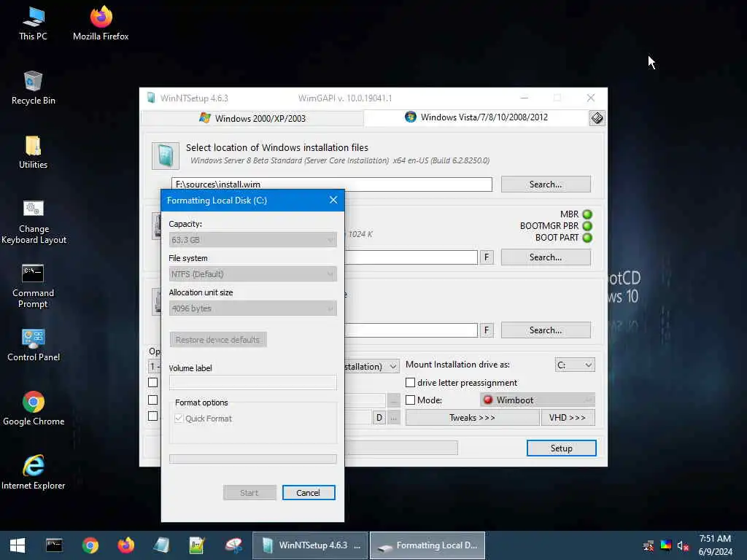Open the mount drive letter C: dropdown

[x=575, y=365]
